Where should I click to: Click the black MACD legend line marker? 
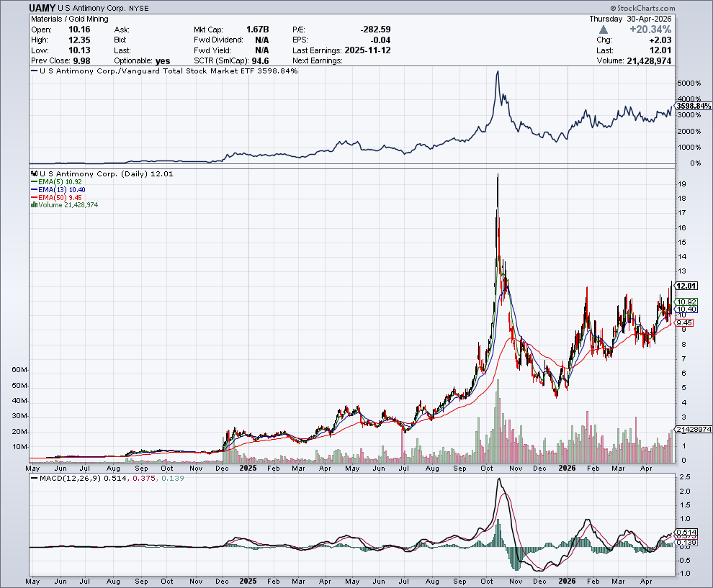point(34,478)
